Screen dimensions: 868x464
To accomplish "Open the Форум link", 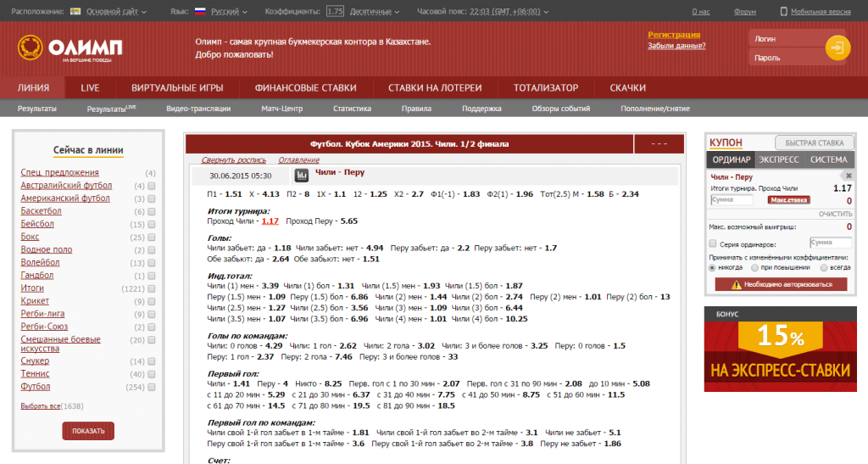I will [x=744, y=11].
